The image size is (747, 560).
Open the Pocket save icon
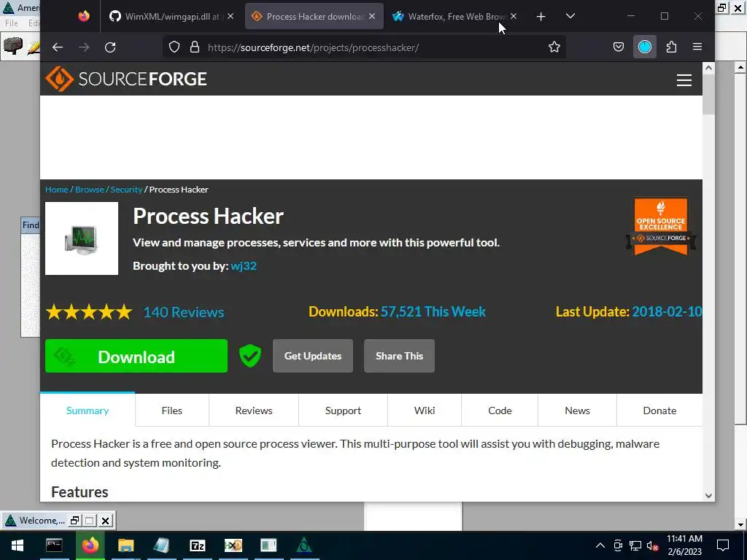point(619,47)
